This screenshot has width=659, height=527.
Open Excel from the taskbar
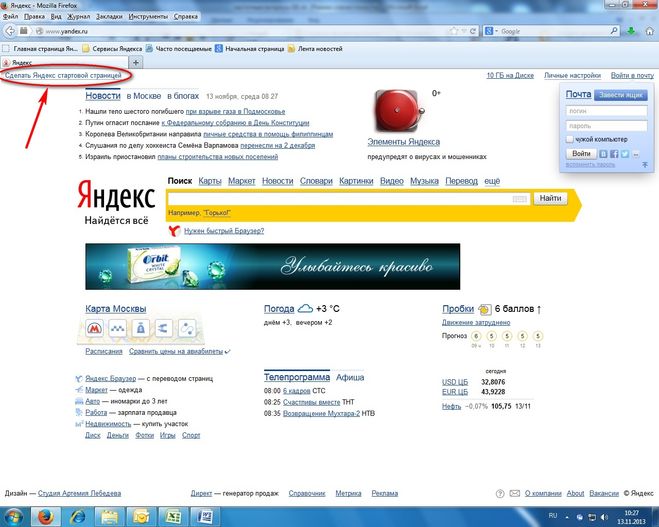tap(173, 516)
